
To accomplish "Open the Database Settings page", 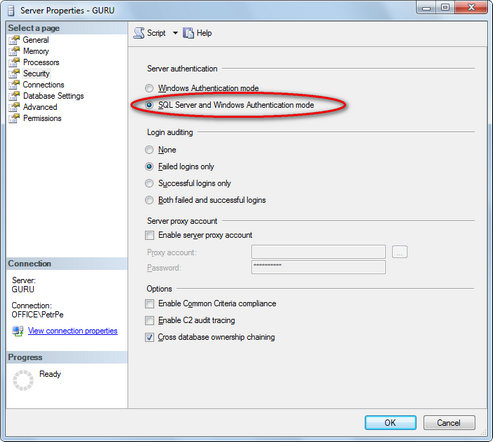I will 53,96.
